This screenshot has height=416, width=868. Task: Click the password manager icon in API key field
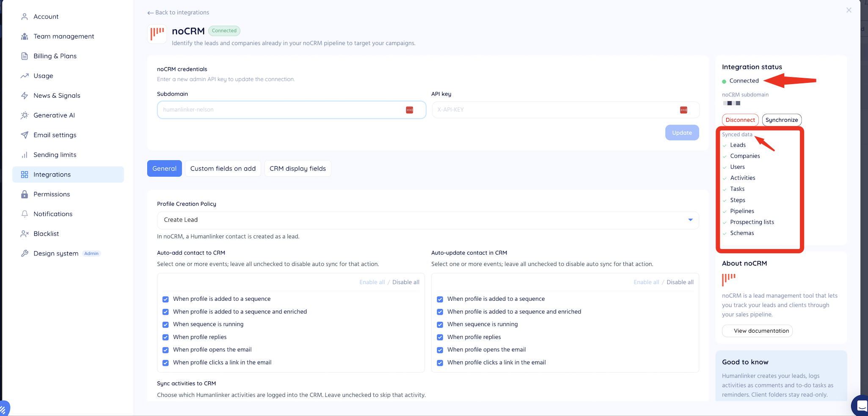683,110
